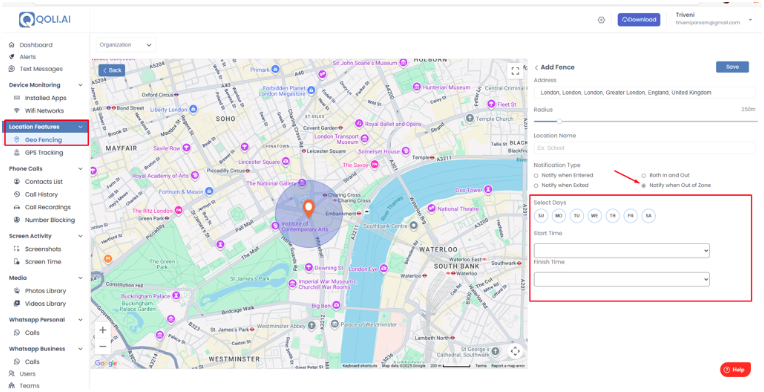The image size is (764, 392).
Task: Click the Number Blocking icon
Action: pyautogui.click(x=17, y=220)
